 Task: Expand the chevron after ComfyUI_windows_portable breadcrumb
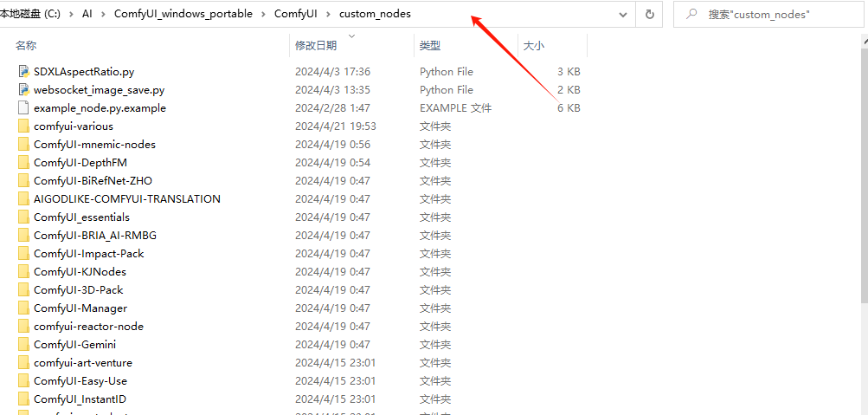click(x=263, y=15)
